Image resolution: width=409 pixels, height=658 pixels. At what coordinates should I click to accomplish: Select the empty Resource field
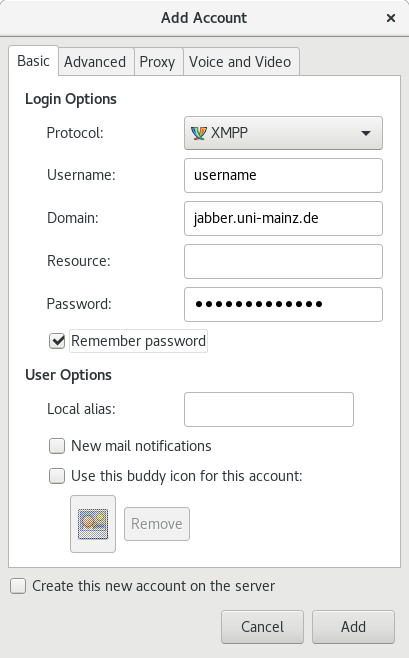(x=283, y=261)
